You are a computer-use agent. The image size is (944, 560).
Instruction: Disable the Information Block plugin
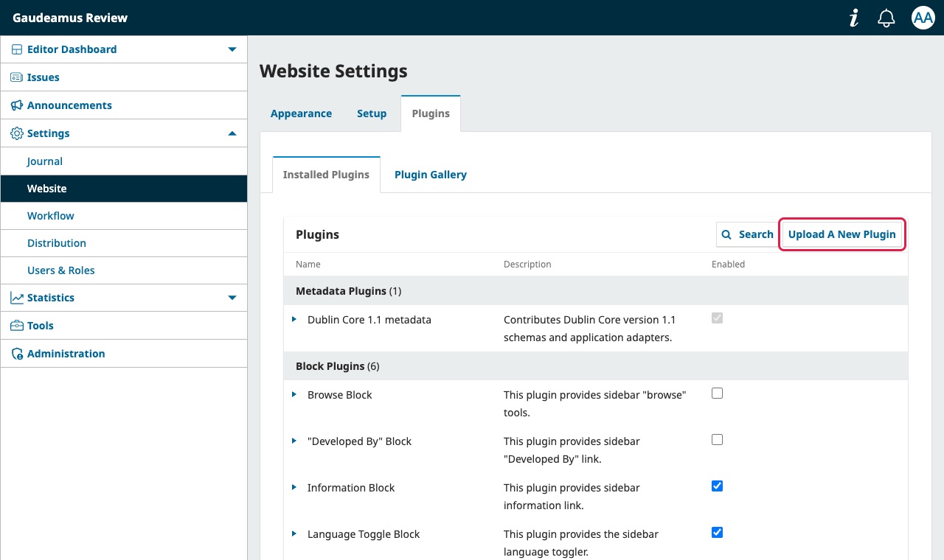tap(717, 486)
